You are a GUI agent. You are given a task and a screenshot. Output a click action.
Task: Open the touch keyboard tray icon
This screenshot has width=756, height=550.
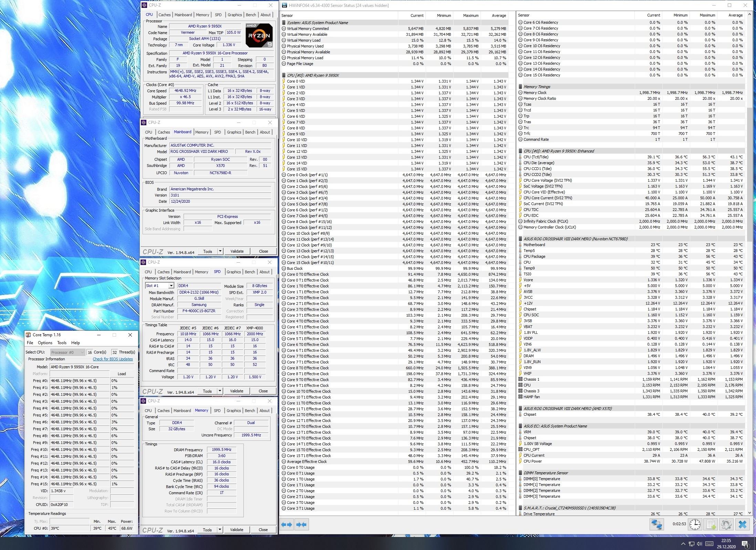coord(709,544)
